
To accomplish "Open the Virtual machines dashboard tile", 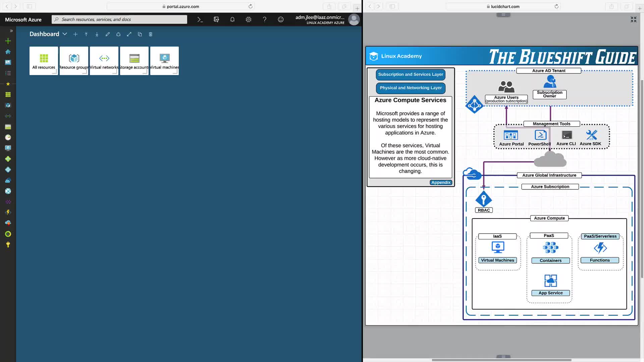I will click(x=164, y=61).
